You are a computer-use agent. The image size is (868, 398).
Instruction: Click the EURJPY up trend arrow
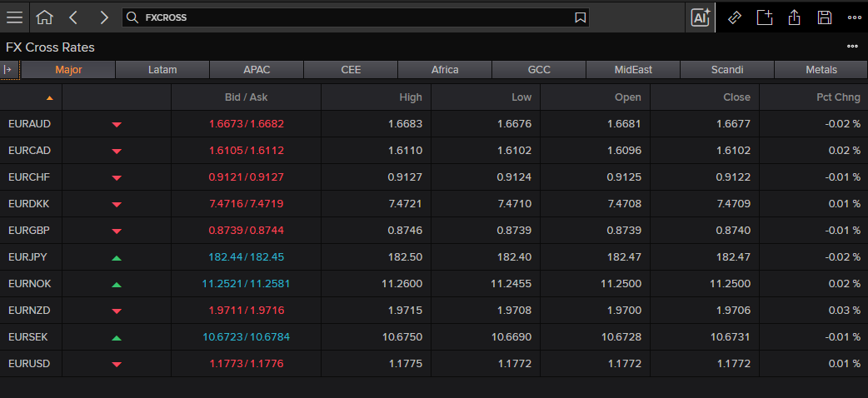117,257
